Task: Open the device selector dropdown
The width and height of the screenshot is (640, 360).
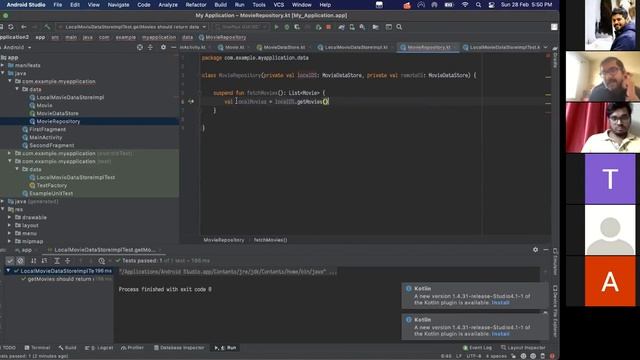Action: click(x=241, y=27)
